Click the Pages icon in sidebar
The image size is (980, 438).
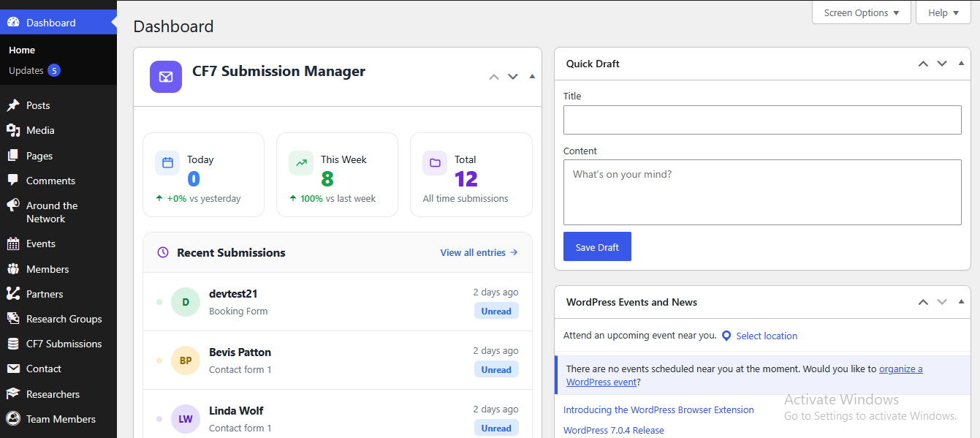click(13, 156)
